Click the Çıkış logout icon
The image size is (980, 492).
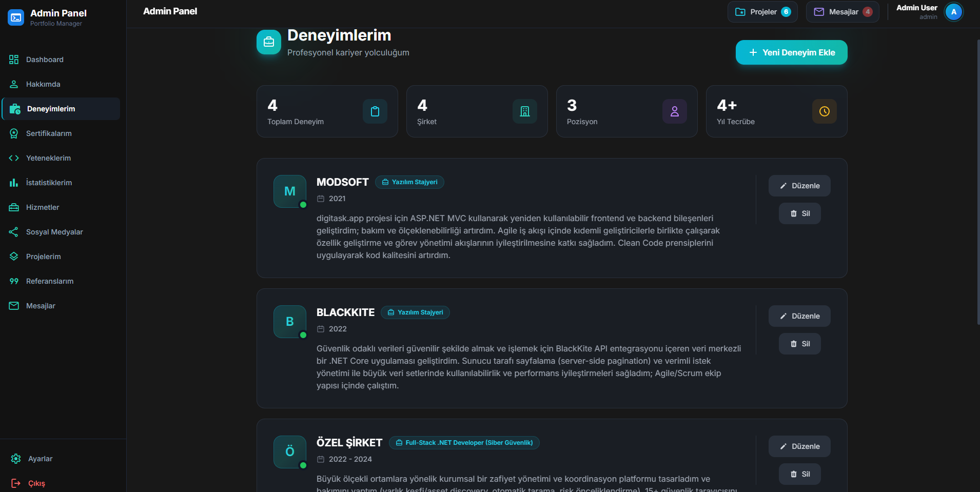click(x=16, y=483)
